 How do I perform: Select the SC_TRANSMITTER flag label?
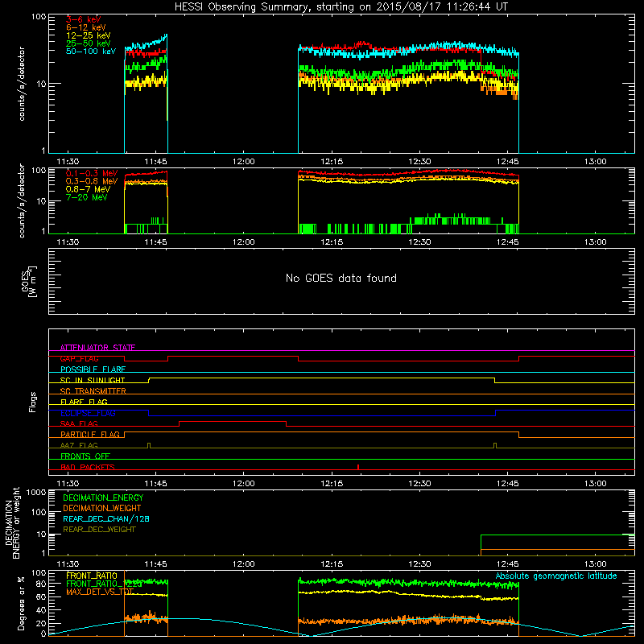(93, 391)
